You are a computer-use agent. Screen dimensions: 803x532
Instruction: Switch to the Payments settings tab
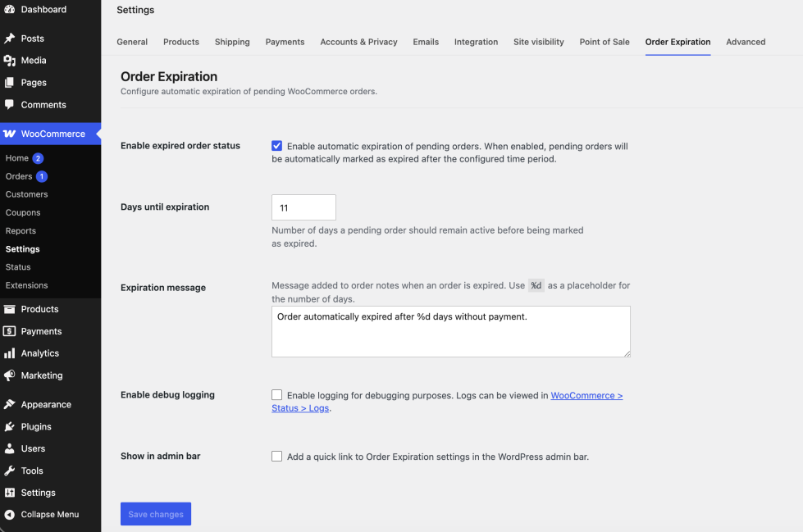coord(285,42)
